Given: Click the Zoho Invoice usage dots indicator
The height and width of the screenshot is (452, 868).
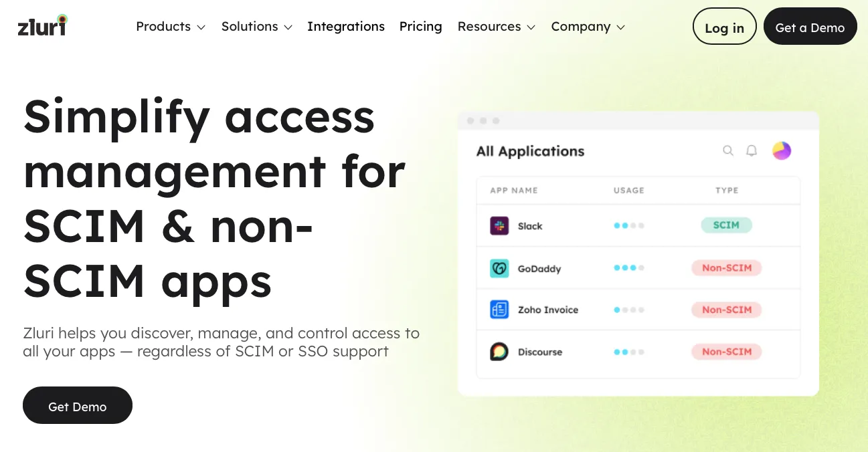Looking at the screenshot, I should (x=629, y=310).
